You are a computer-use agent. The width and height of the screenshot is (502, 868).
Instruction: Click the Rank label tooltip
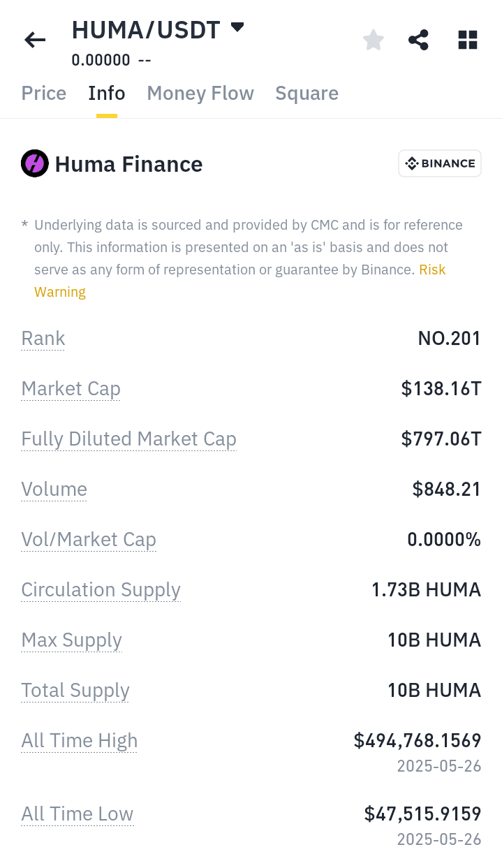43,338
